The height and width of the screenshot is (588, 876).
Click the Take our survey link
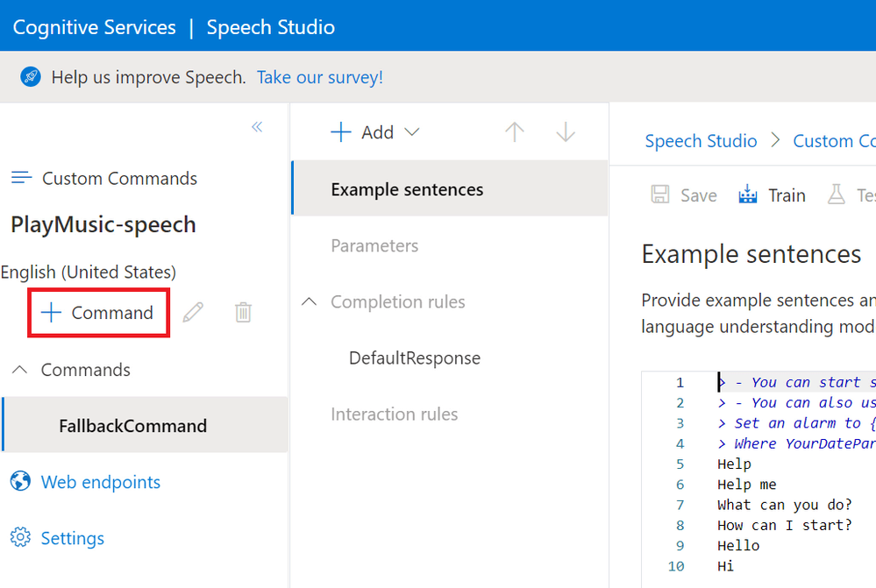click(x=319, y=77)
